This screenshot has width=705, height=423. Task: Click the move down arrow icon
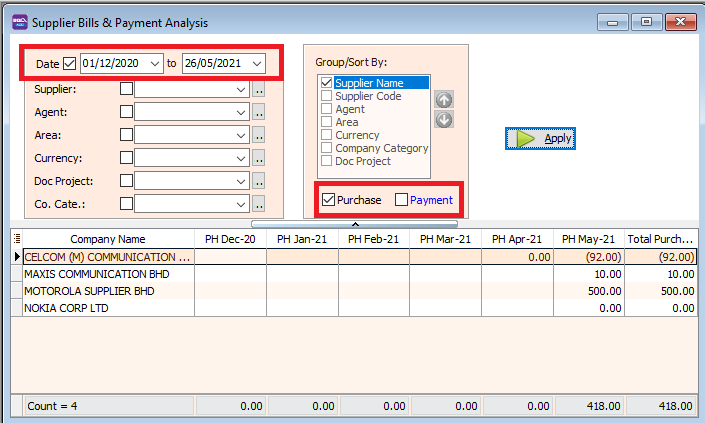tap(444, 119)
